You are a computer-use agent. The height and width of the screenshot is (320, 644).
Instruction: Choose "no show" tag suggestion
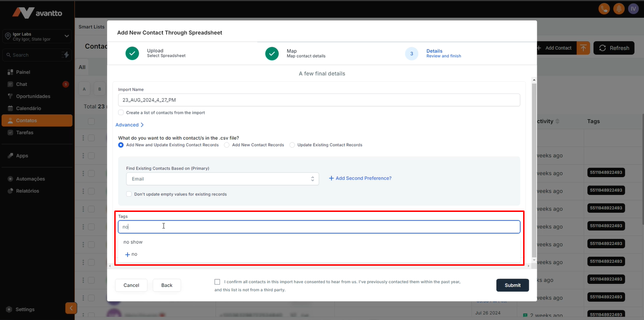pos(133,242)
